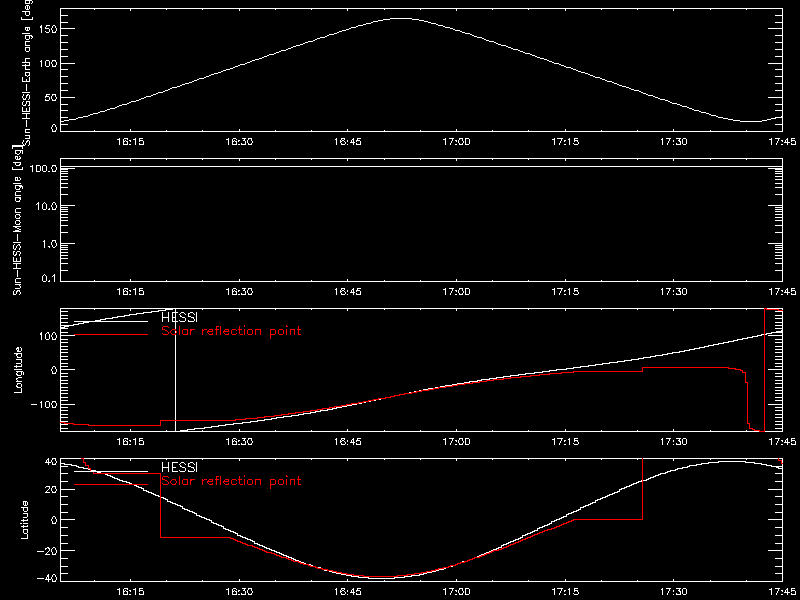Click the red legend line in Latitude plot
Image resolution: width=800 pixels, height=600 pixels.
(111, 484)
